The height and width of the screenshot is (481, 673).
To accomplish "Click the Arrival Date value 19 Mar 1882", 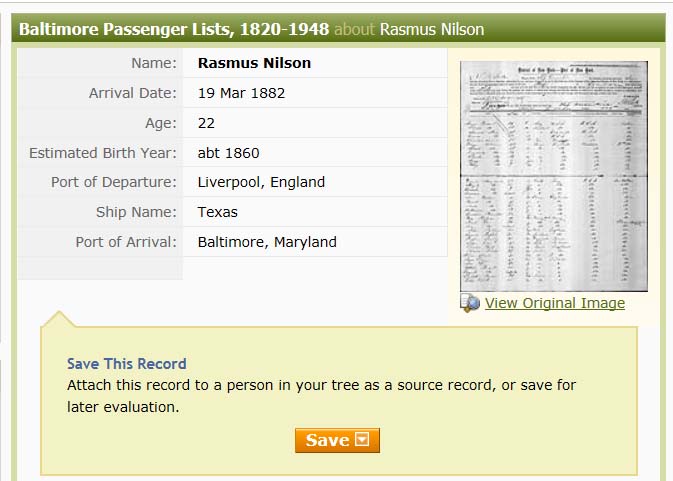I will pyautogui.click(x=241, y=93).
